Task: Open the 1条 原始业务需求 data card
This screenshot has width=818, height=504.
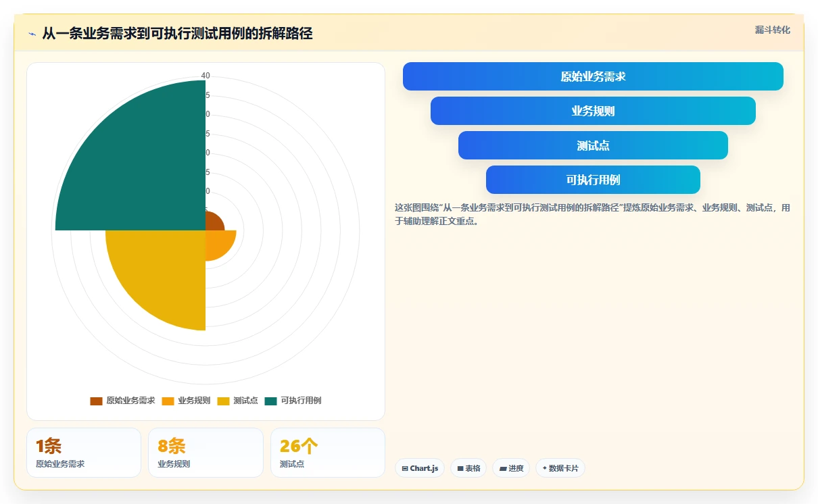Action: coord(84,453)
